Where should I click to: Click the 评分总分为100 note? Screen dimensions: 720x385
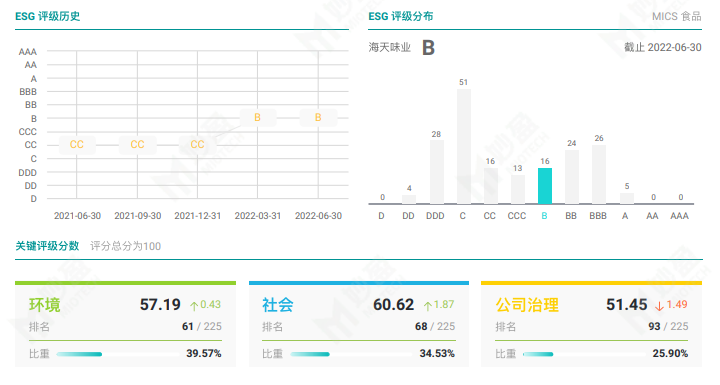(125, 246)
